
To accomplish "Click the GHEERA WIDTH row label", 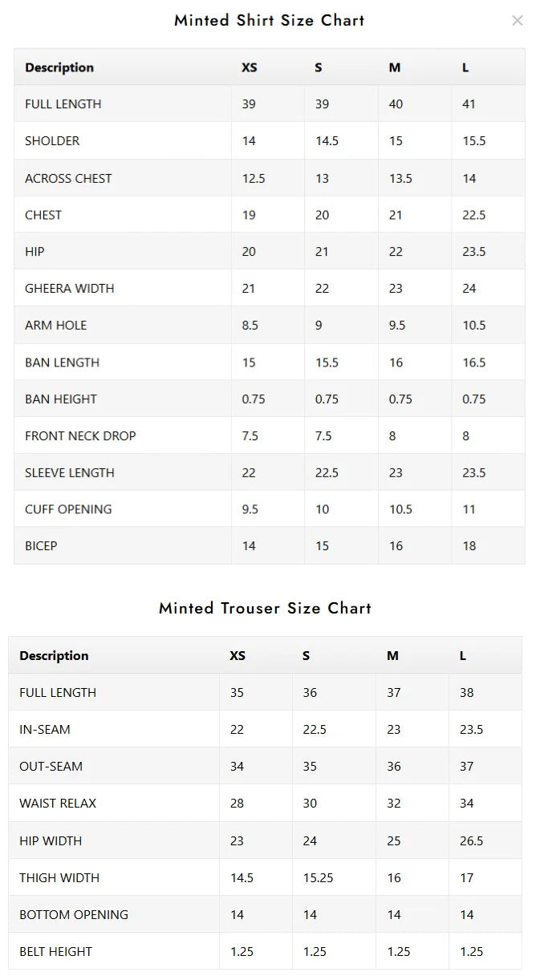I will pos(69,289).
